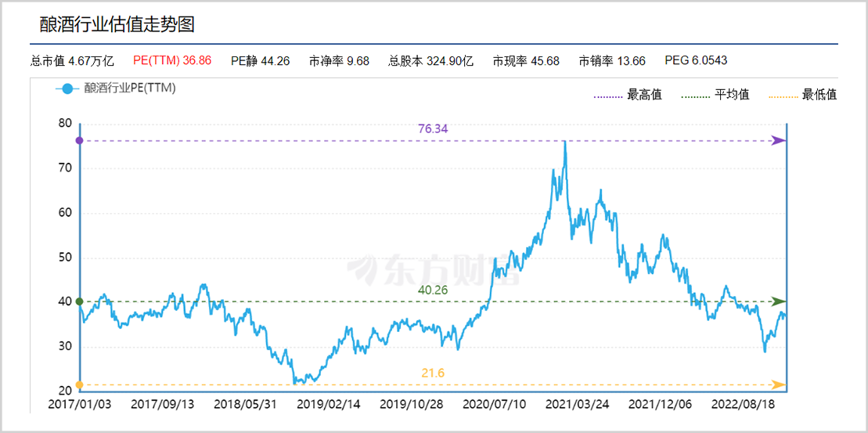Click the green arrowhead ending the average line
Screen dimensions: 868x433
click(x=778, y=301)
